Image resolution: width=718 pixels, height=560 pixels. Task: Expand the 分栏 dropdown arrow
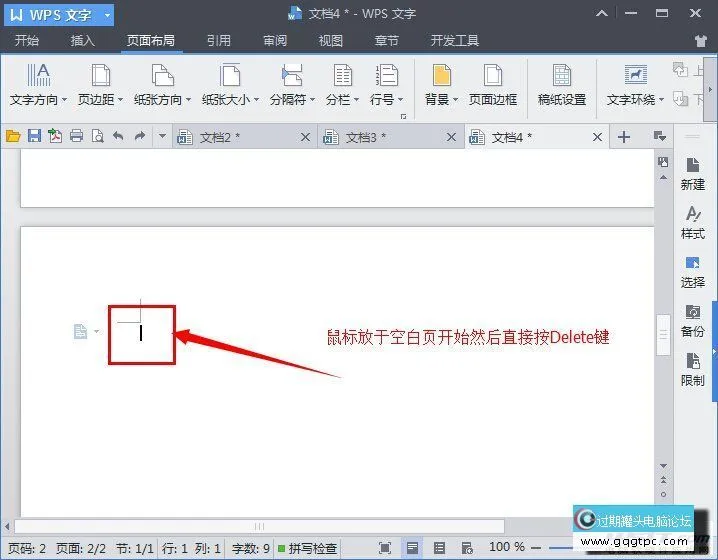pos(356,99)
